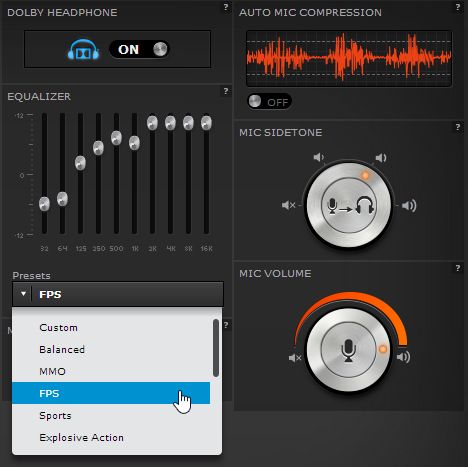Click the Mic Sidetone mute speaker icon

pyautogui.click(x=289, y=205)
